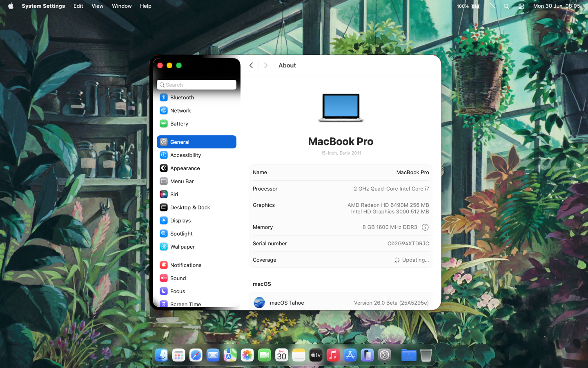Open Siri settings
Image resolution: width=588 pixels, height=368 pixels.
pyautogui.click(x=174, y=195)
